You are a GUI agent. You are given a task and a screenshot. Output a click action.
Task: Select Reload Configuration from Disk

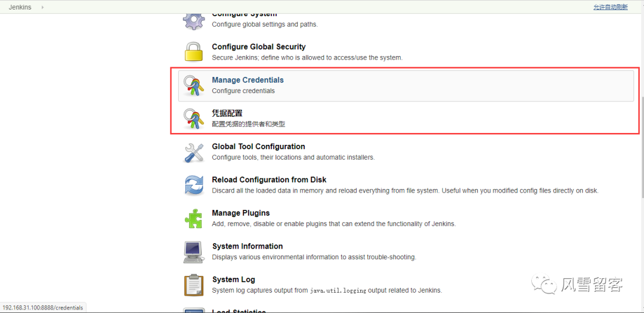(269, 180)
